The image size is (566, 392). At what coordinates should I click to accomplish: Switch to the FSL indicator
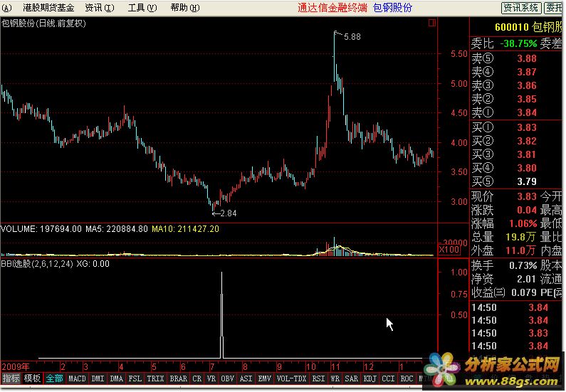(135, 378)
